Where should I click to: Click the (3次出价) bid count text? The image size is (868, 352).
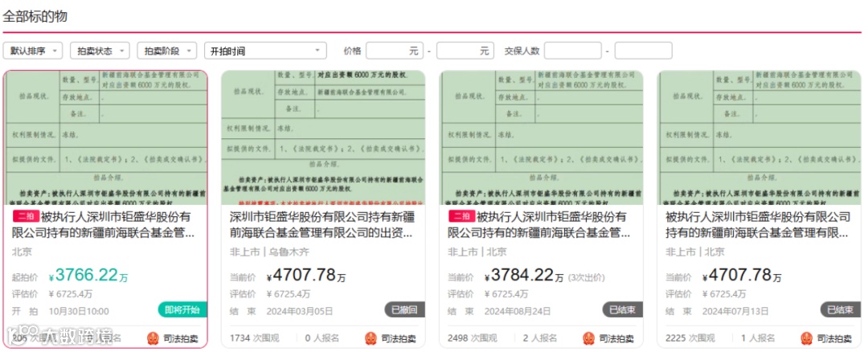(587, 277)
